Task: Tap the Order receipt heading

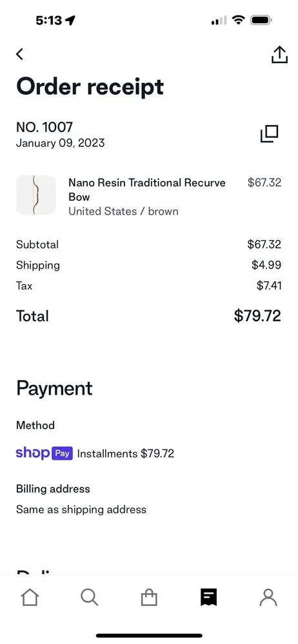Action: click(90, 87)
